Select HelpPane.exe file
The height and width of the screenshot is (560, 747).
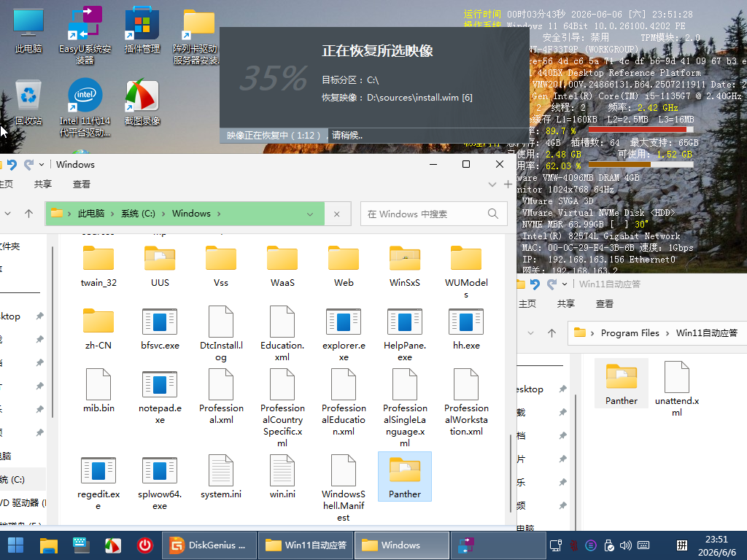point(405,335)
